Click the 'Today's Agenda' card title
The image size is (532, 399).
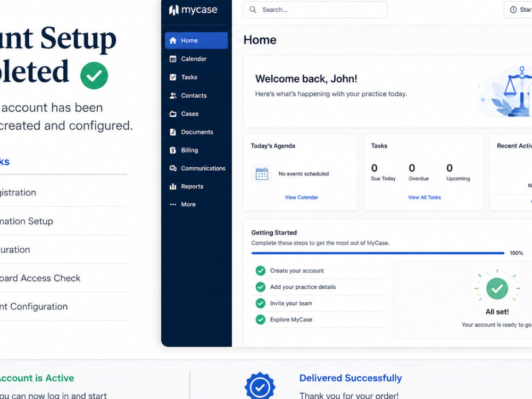pos(273,146)
